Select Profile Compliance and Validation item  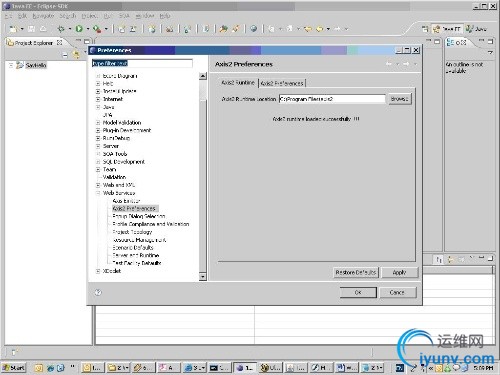151,224
